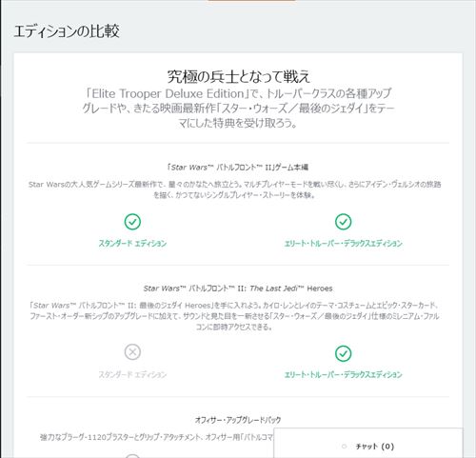Click the green checkmark under Last Jedi Heroes
Viewport: 476px width, 458px height.
(x=343, y=353)
